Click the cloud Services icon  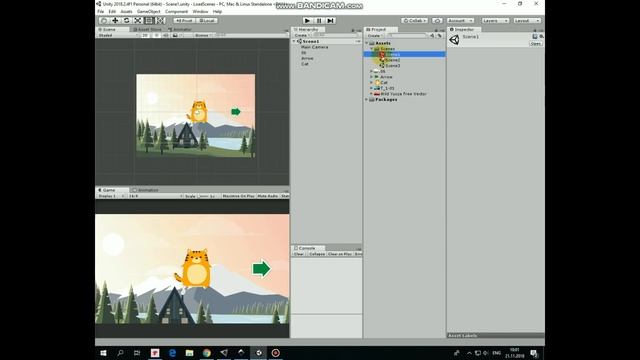coord(437,20)
